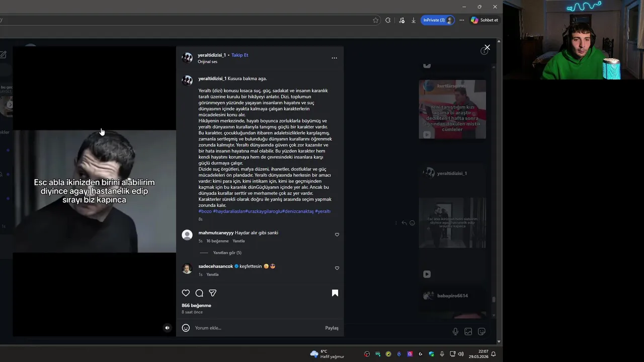Open mahmutcaneyyy commenter profile
Viewport: 644px width, 362px height.
(x=216, y=233)
